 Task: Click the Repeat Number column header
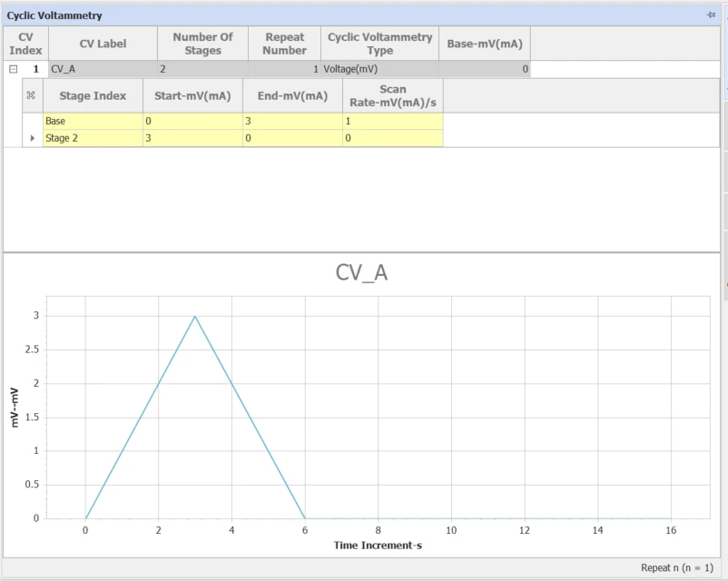coord(285,44)
